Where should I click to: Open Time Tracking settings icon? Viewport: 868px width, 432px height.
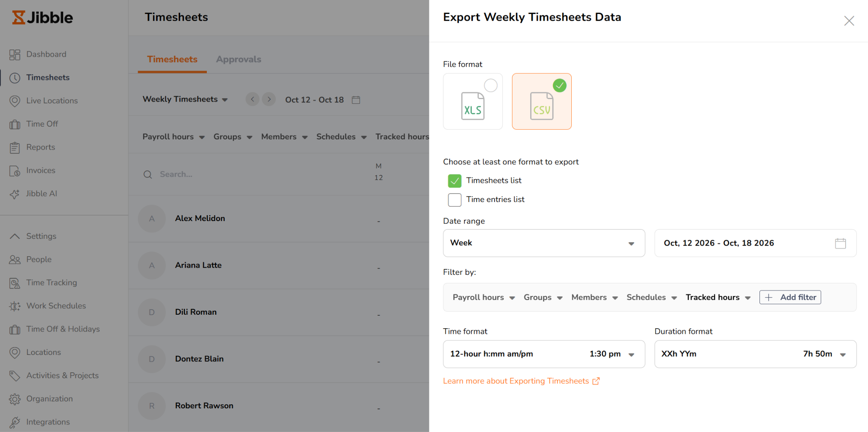(15, 283)
